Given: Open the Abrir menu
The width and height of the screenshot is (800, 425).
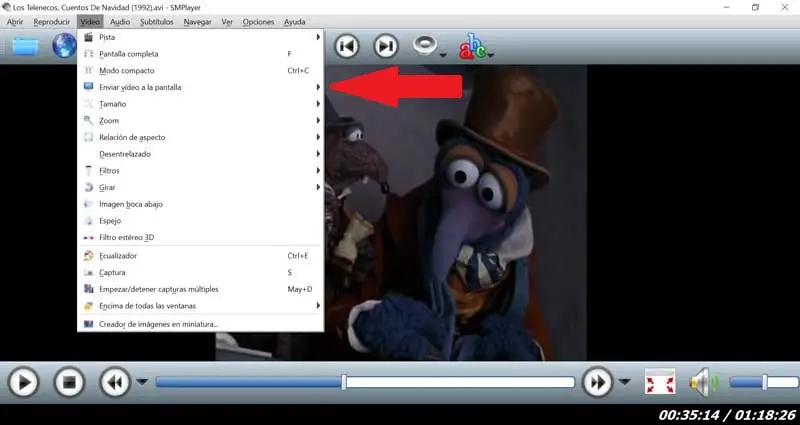Looking at the screenshot, I should point(15,22).
